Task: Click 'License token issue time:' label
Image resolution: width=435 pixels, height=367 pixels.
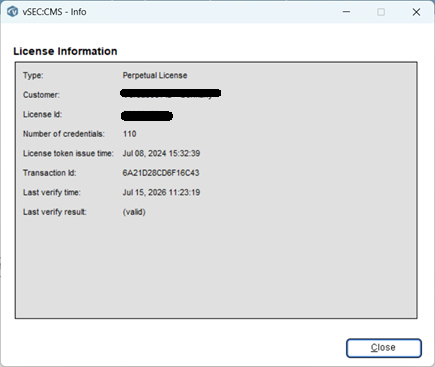Action: (x=68, y=153)
